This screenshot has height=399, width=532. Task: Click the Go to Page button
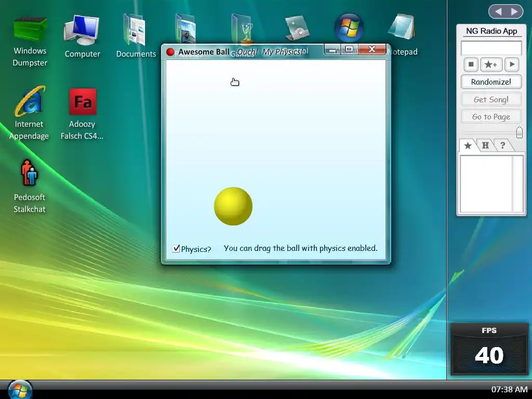491,117
